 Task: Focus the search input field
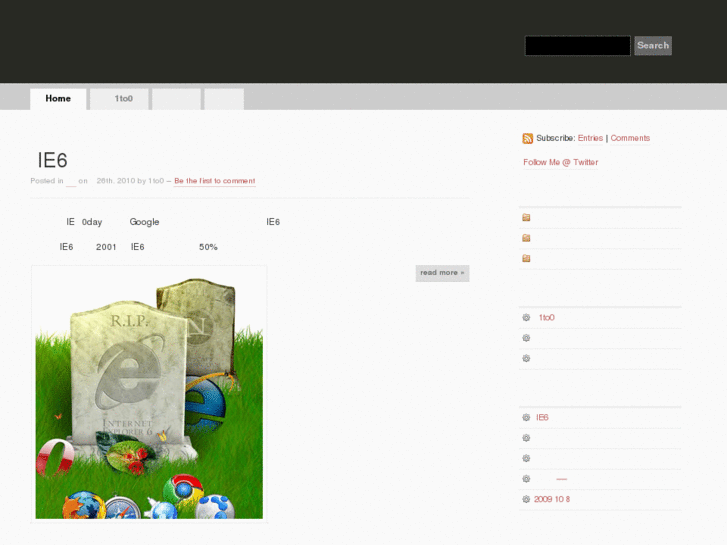coord(577,45)
